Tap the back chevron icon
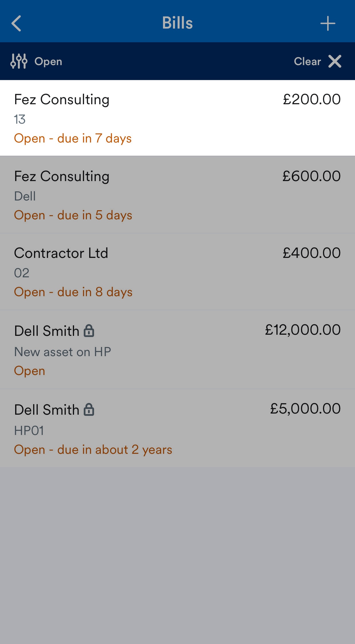The image size is (355, 644). 16,23
